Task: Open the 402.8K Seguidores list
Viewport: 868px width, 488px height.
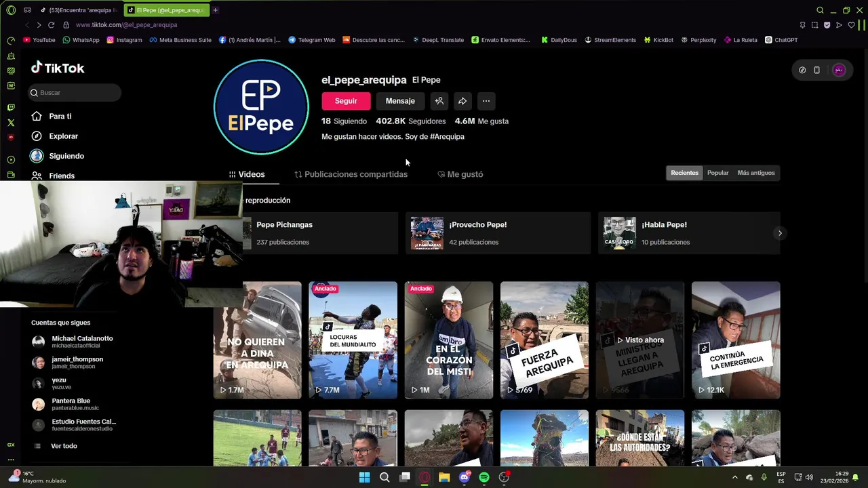Action: (411, 121)
